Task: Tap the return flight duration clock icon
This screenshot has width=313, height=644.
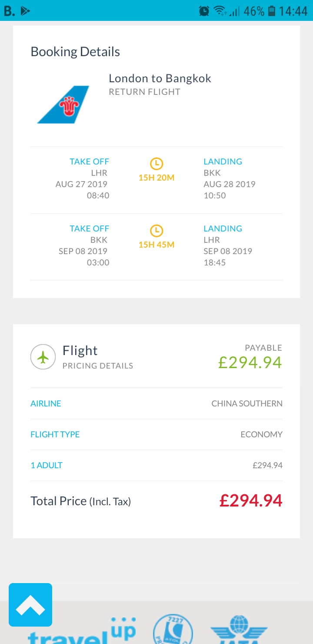Action: [x=156, y=231]
